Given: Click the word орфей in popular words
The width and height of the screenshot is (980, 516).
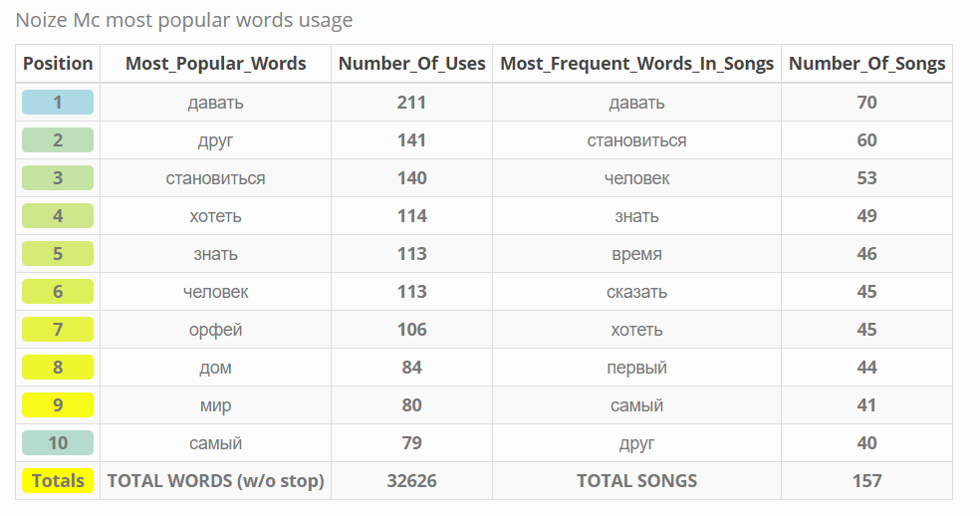Looking at the screenshot, I should pyautogui.click(x=216, y=330).
